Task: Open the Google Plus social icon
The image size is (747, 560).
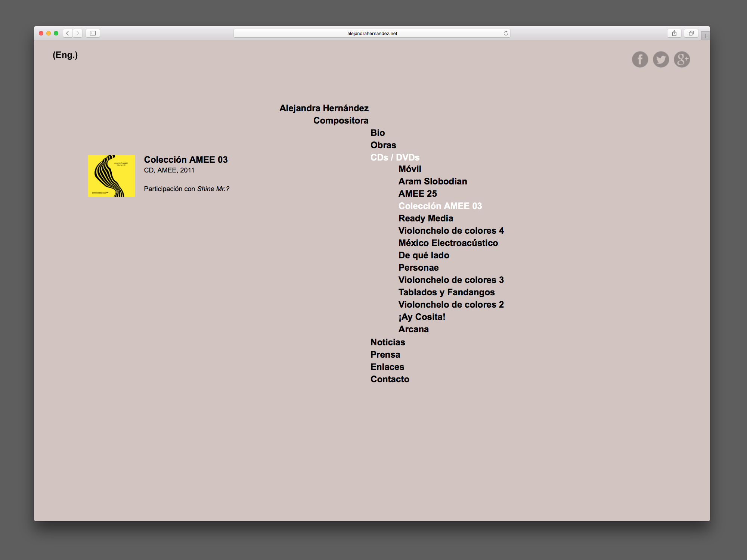Action: (x=682, y=59)
